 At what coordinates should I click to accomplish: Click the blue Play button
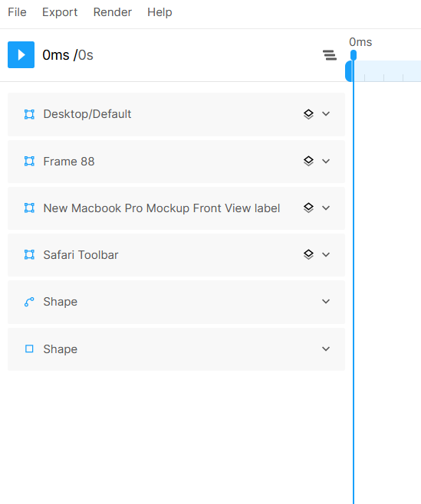point(21,54)
